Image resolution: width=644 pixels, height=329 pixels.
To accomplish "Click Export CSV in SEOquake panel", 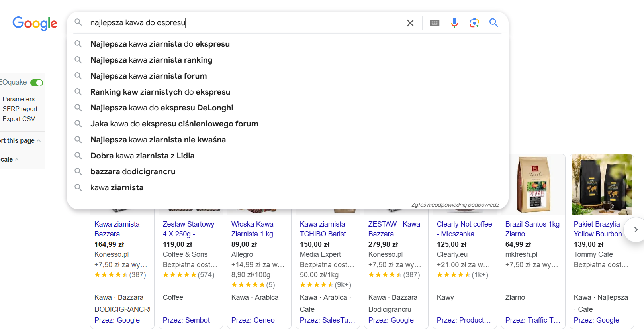I will [x=19, y=119].
